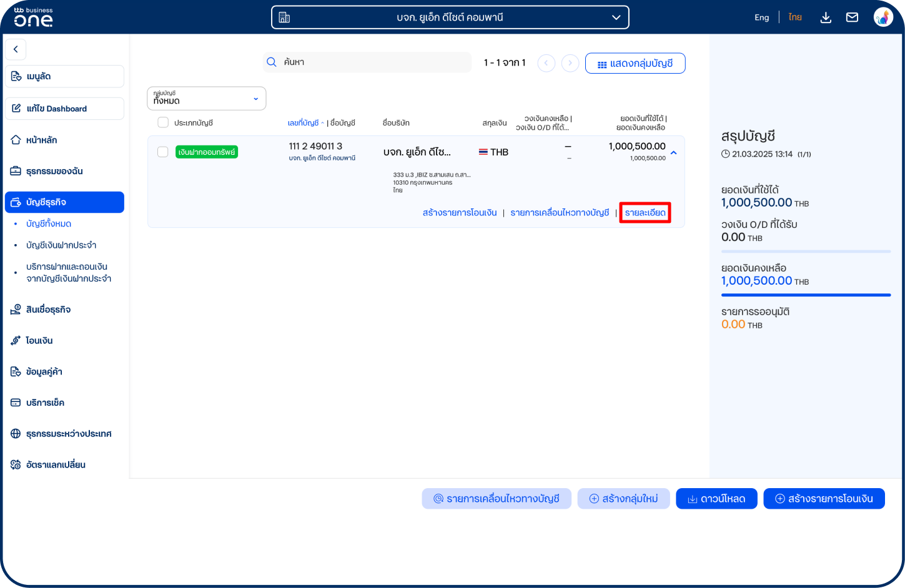This screenshot has height=588, width=905.
Task: Switch language to Eng
Action: pyautogui.click(x=761, y=17)
